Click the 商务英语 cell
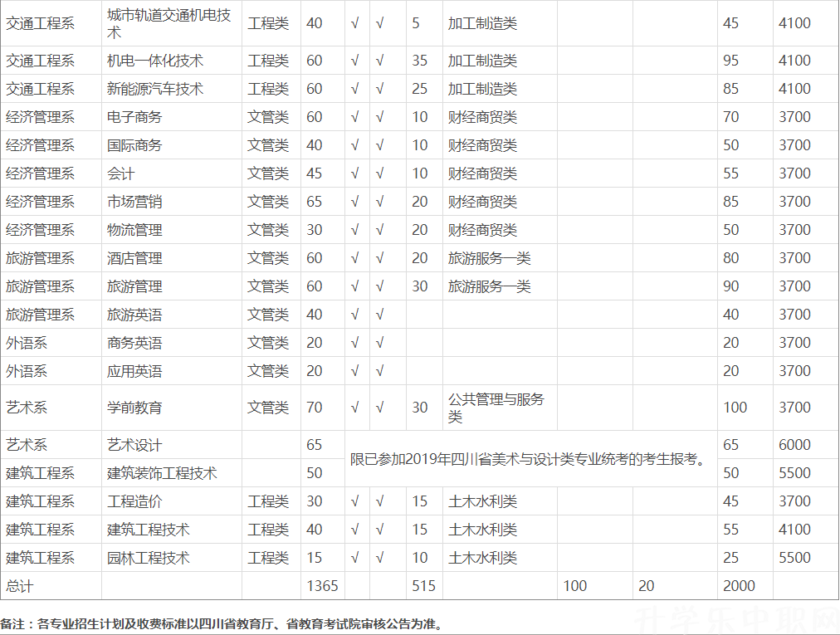Screen dimensions: 840x635 coord(172,343)
